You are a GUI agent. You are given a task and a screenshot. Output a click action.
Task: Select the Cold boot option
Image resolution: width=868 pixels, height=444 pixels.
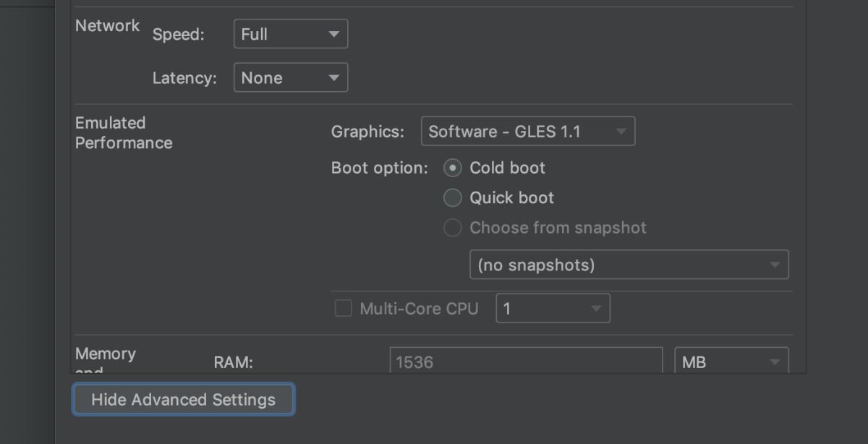tap(453, 168)
